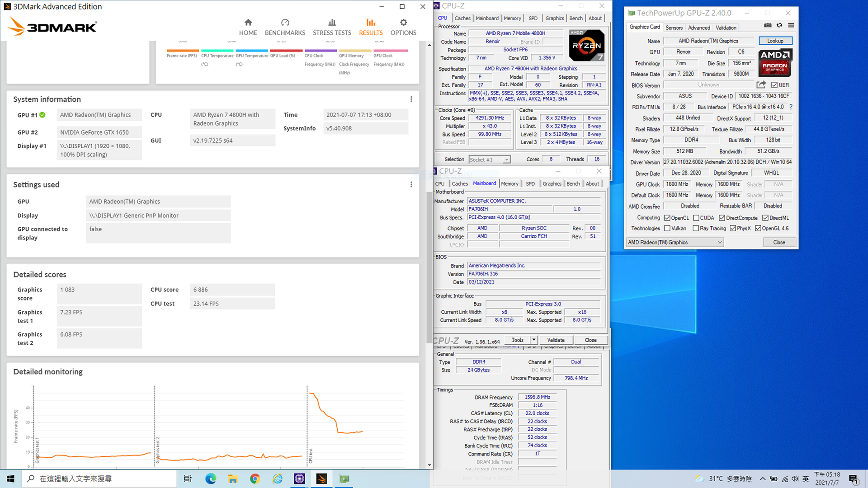Click the GPU #2 NVIDIA GeForce GTX 1650 field
The image size is (868, 488).
pos(99,132)
